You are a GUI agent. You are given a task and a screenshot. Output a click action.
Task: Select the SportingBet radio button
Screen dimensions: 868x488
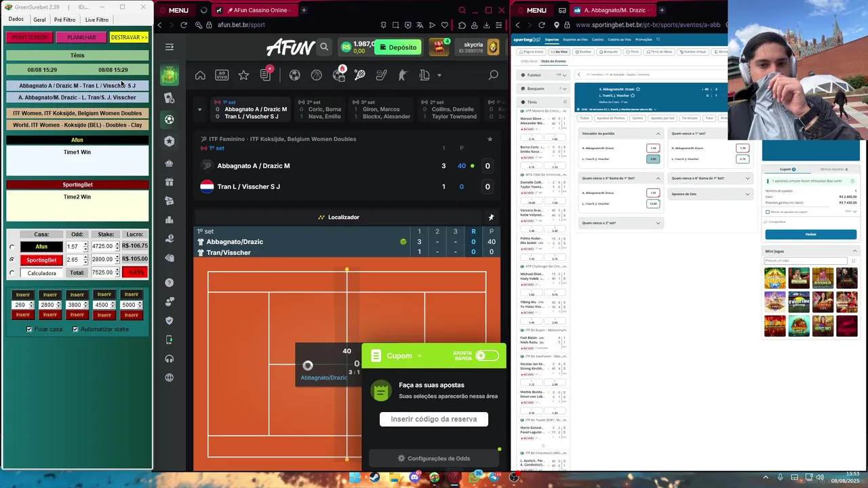tap(12, 260)
